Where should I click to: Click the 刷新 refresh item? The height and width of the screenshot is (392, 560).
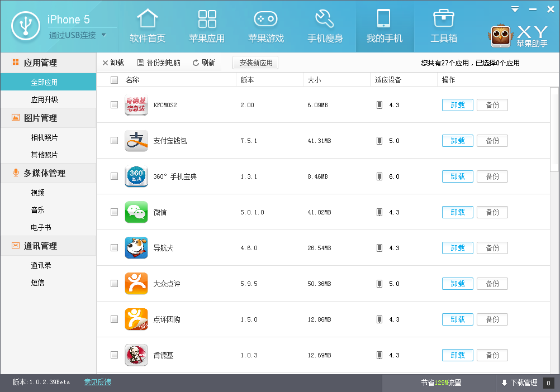tap(203, 63)
